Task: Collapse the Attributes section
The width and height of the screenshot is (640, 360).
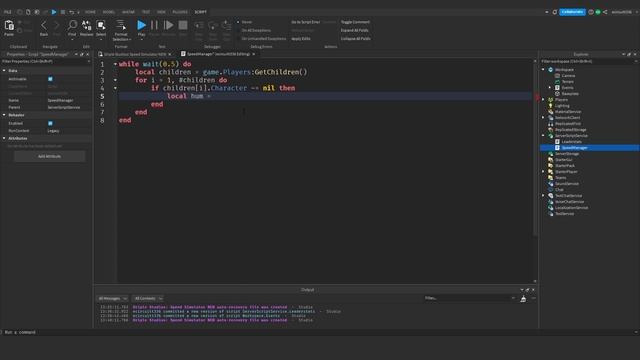Action: (4, 138)
